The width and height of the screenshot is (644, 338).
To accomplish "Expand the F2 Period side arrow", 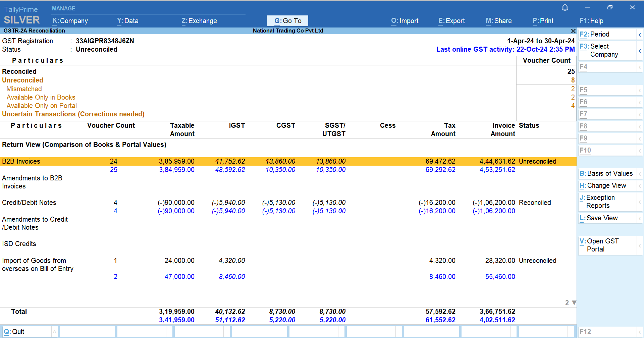I will [640, 35].
